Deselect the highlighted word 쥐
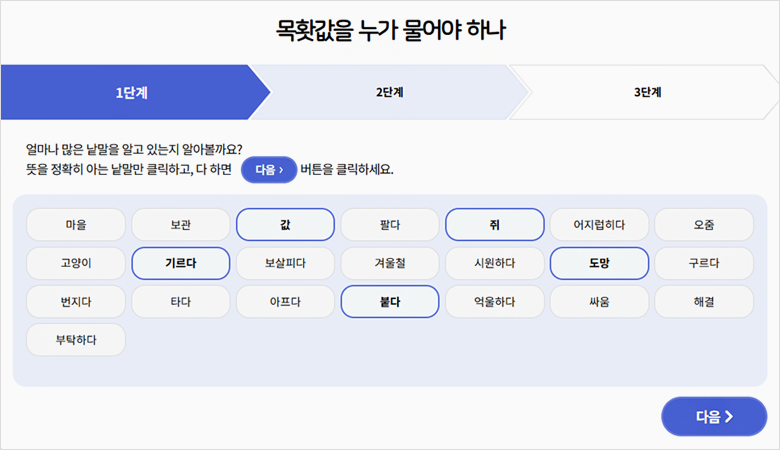The height and width of the screenshot is (450, 780). (494, 225)
